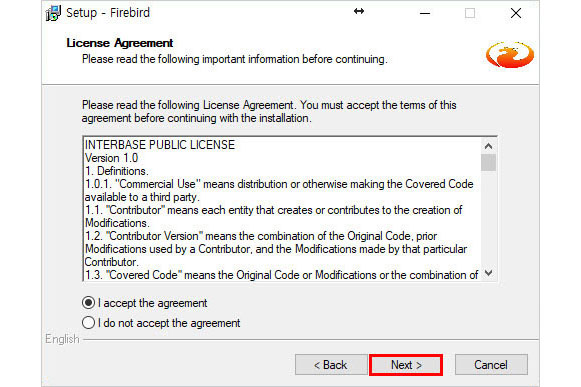
Task: Click the license scrollbar up arrow
Action: (x=488, y=146)
